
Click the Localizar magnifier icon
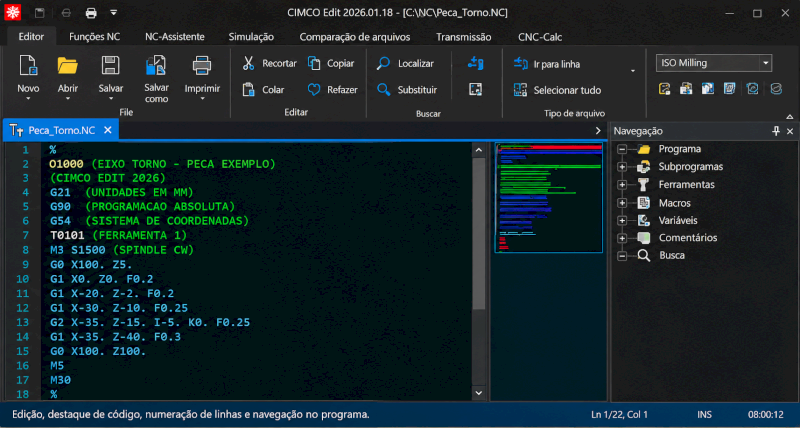pyautogui.click(x=383, y=63)
